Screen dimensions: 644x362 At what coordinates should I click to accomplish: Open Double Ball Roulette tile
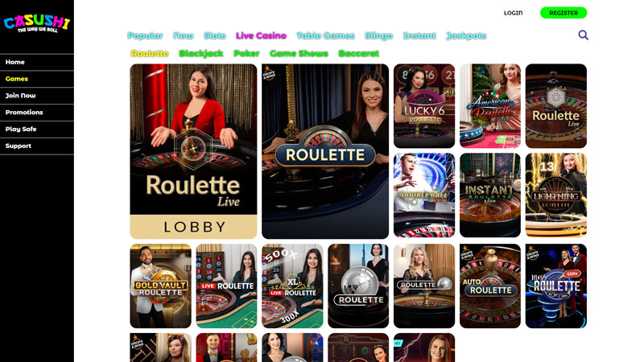point(424,195)
